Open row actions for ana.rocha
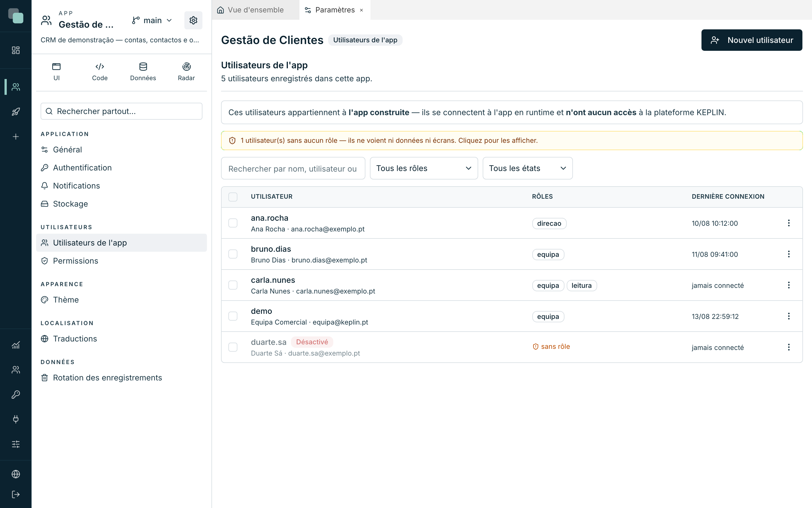This screenshot has height=508, width=812. click(x=789, y=223)
